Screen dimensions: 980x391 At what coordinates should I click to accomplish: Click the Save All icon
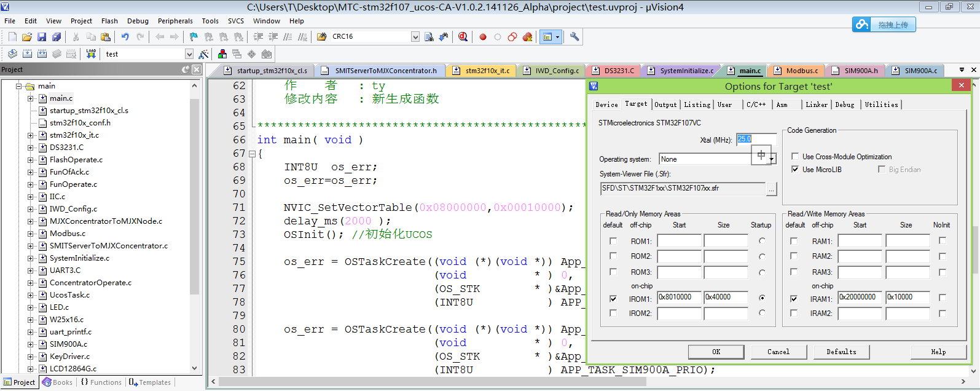(57, 37)
